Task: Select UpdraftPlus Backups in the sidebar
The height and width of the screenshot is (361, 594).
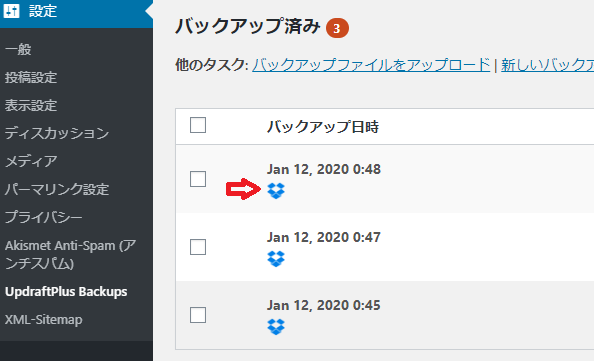Action: 66,292
